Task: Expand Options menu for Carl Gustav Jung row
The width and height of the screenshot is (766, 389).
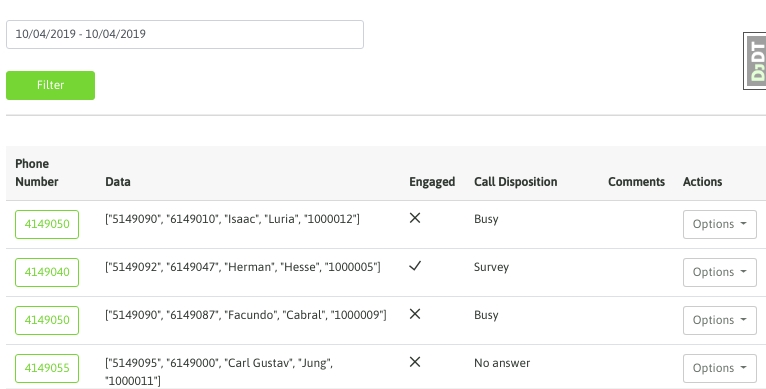Action: click(720, 368)
